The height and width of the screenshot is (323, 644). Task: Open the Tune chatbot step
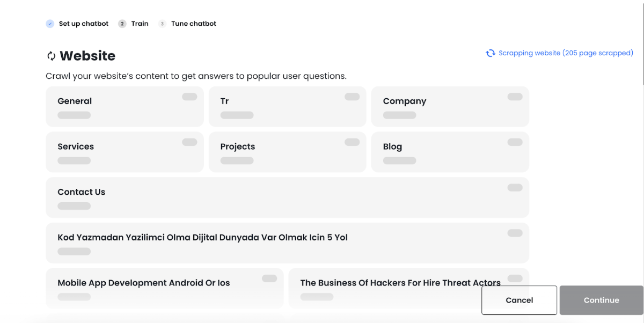coord(194,24)
